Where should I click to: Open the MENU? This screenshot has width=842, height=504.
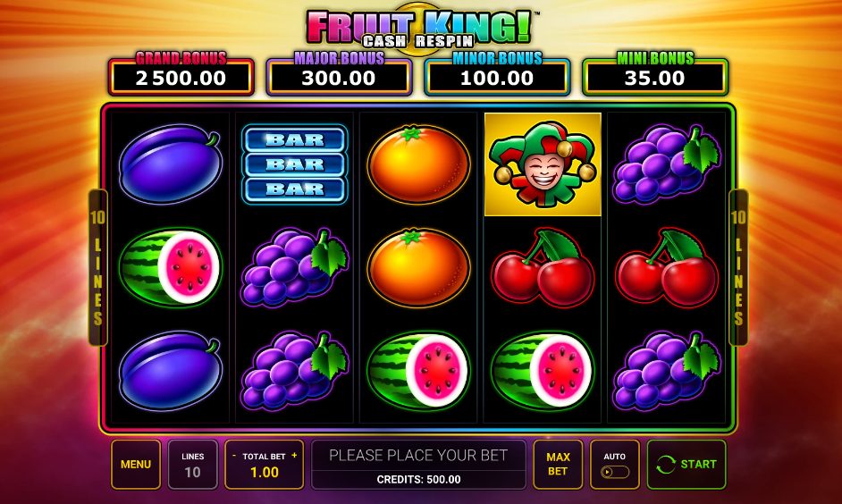(x=136, y=465)
